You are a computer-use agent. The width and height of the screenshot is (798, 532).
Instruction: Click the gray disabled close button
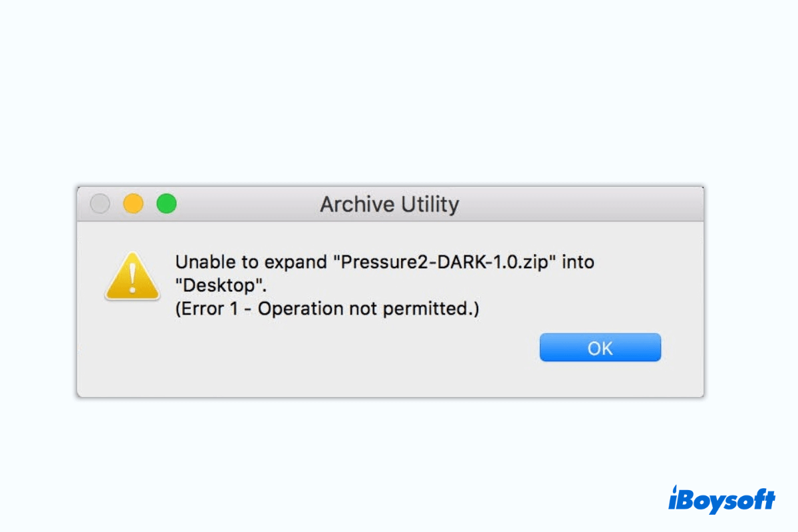pos(100,203)
